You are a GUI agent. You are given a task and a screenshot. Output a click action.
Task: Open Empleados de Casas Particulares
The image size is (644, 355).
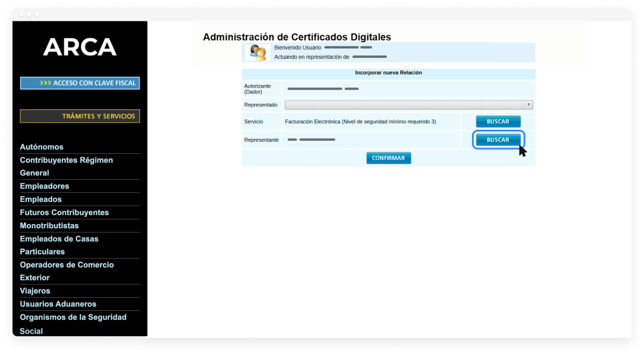59,245
